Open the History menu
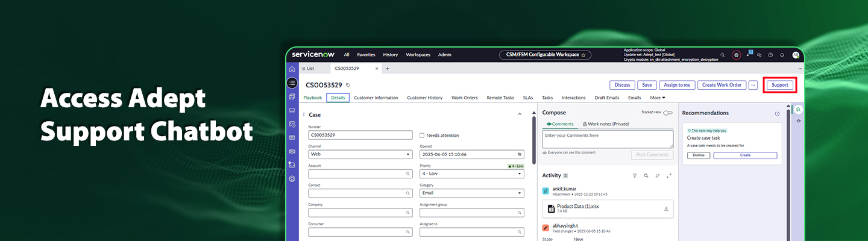Viewport: 868px width, 241px height. [391, 55]
